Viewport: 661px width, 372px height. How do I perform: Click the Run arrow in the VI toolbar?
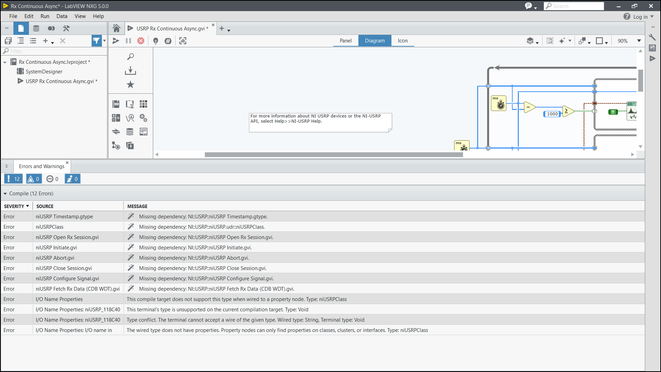116,41
